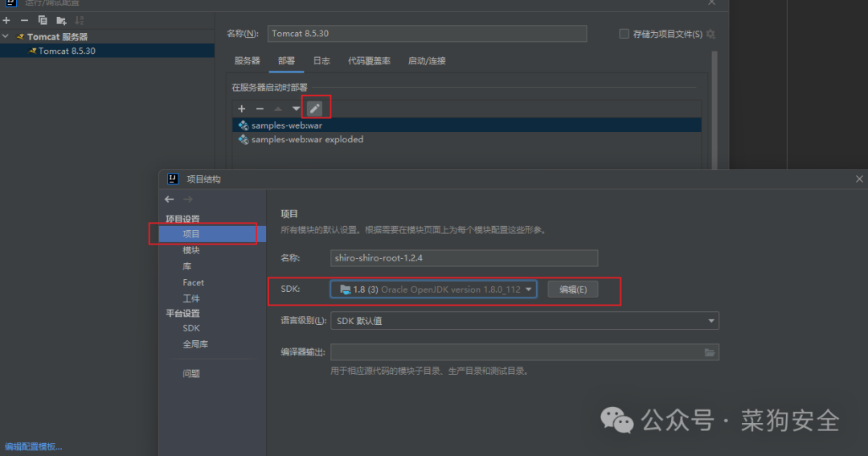Collapse the Tomcat 服务器 tree node
Viewport: 868px width, 456px height.
6,36
